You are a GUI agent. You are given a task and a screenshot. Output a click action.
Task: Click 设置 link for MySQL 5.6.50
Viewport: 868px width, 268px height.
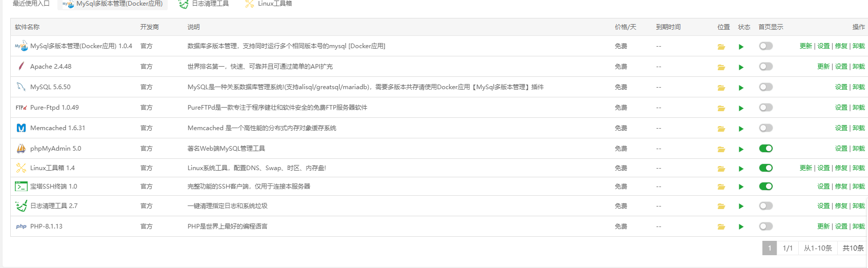(x=841, y=87)
